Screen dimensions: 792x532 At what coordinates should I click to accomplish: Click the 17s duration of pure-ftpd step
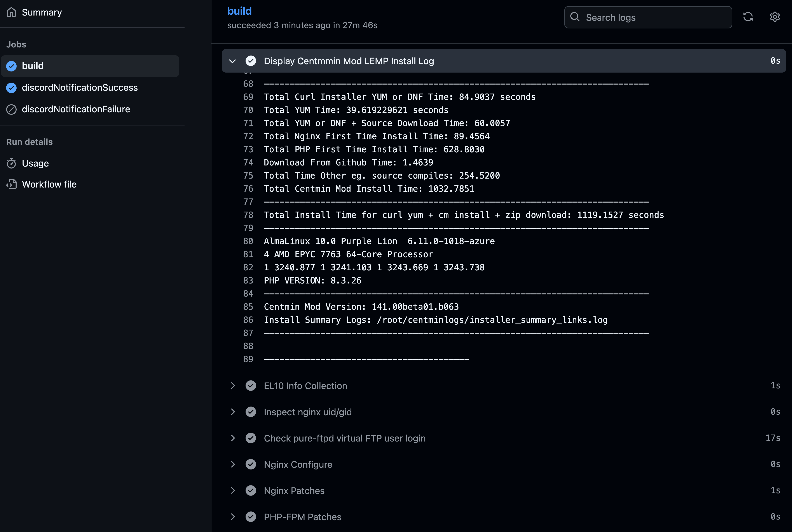coord(773,438)
